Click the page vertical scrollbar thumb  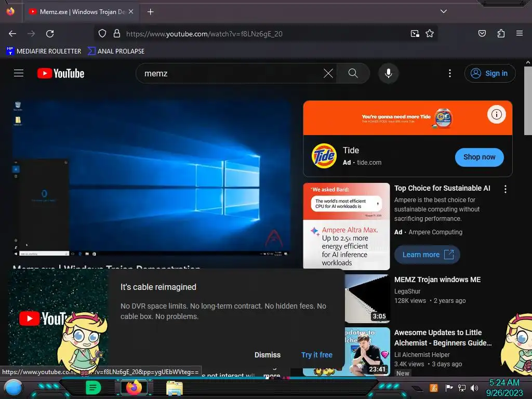[x=528, y=100]
